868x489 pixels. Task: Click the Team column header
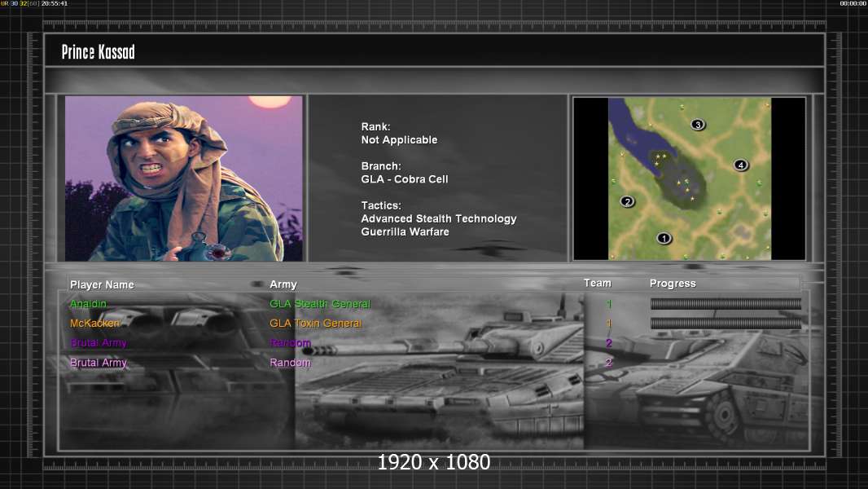coord(598,283)
